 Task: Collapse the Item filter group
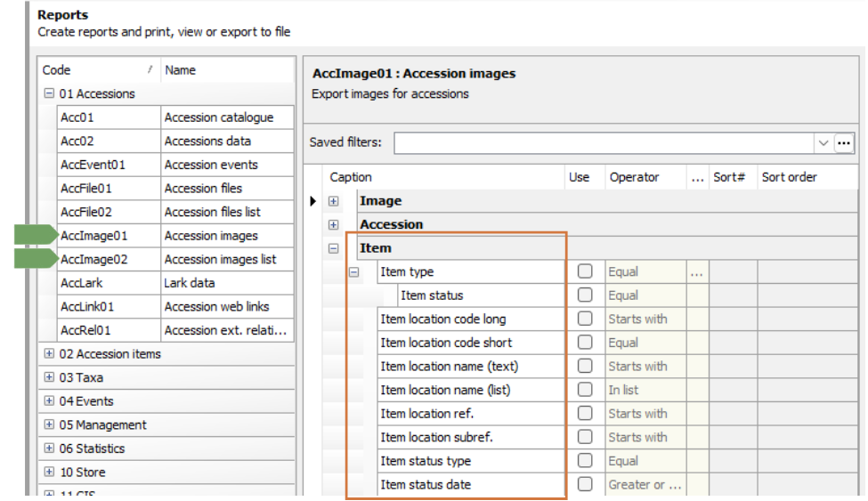[x=333, y=248]
